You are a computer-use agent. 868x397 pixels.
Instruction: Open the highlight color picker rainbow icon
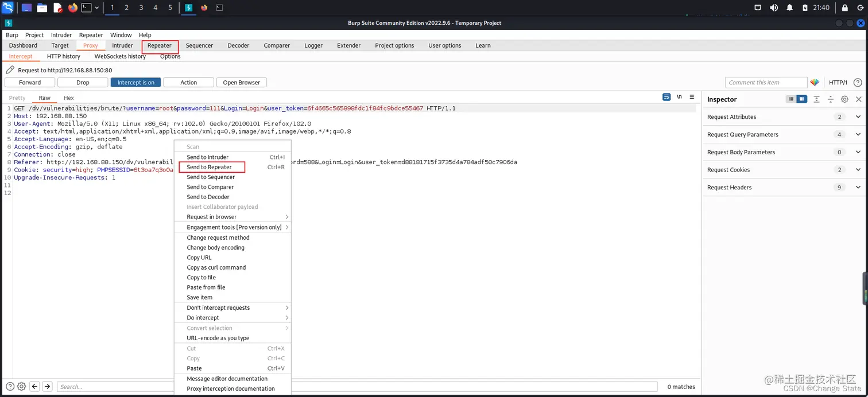[x=815, y=83]
